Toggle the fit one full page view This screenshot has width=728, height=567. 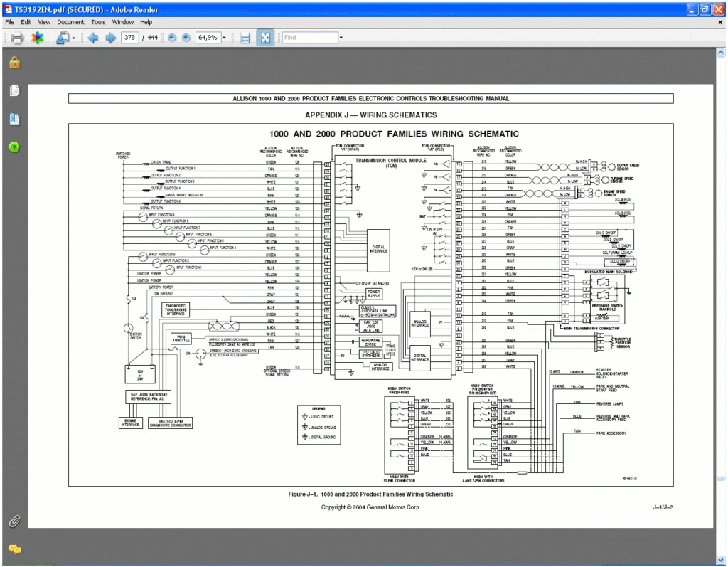[x=264, y=38]
